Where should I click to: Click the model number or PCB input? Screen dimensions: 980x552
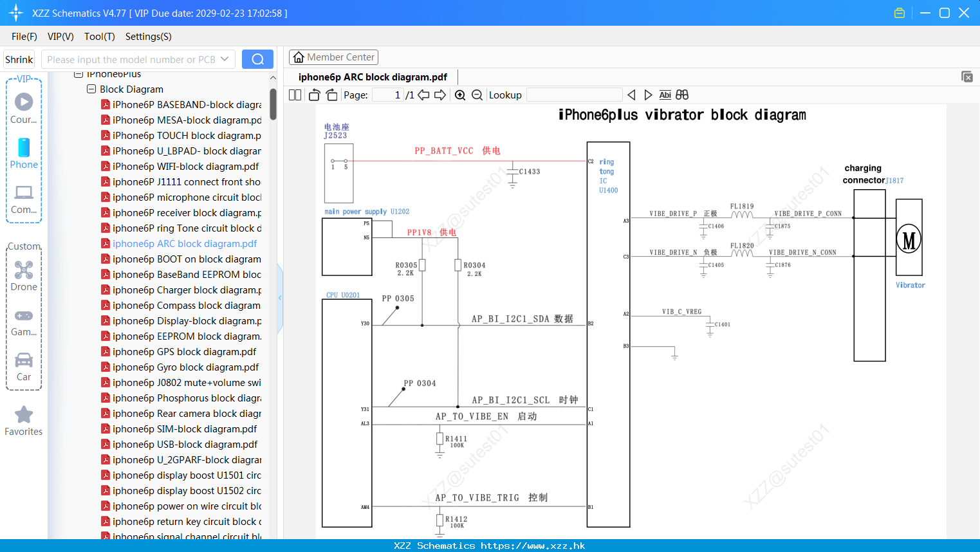(x=131, y=59)
